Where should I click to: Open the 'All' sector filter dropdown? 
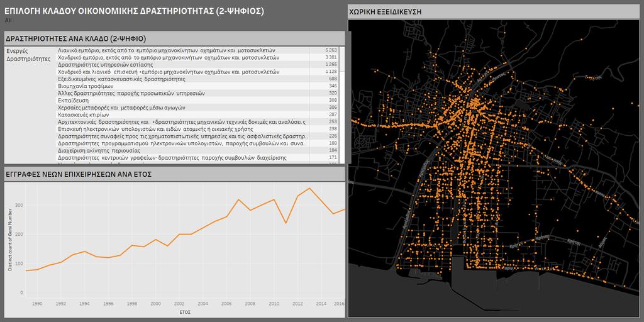9,19
